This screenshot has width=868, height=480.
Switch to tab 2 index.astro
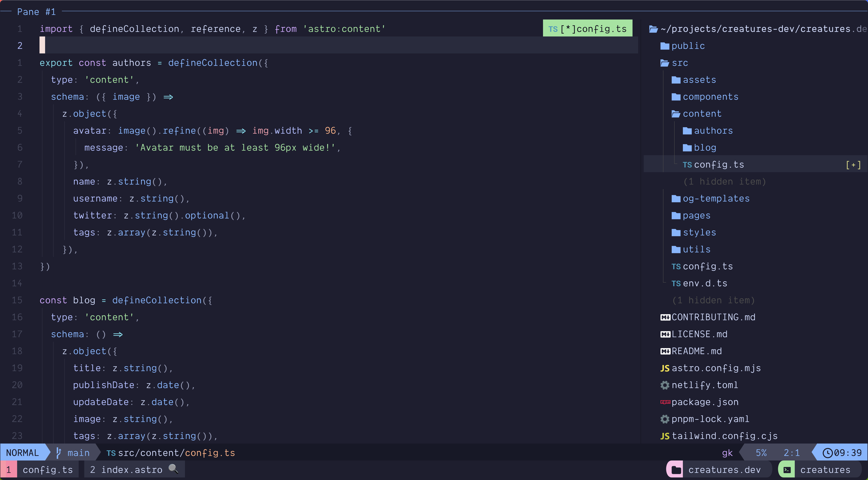(x=134, y=469)
